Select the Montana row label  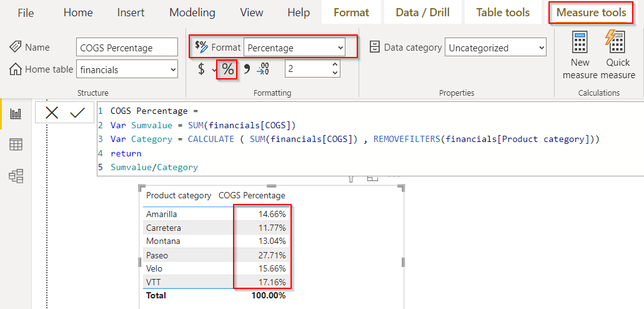(x=163, y=241)
